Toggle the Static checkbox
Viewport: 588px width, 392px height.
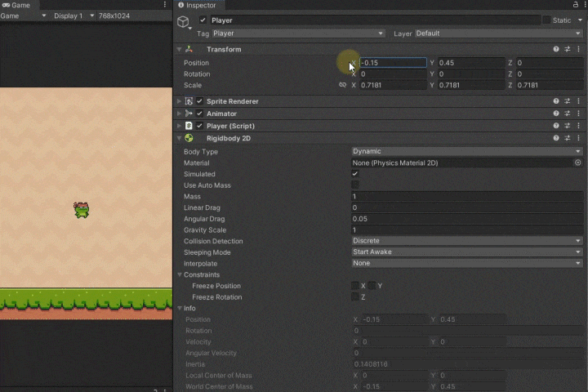pyautogui.click(x=546, y=20)
